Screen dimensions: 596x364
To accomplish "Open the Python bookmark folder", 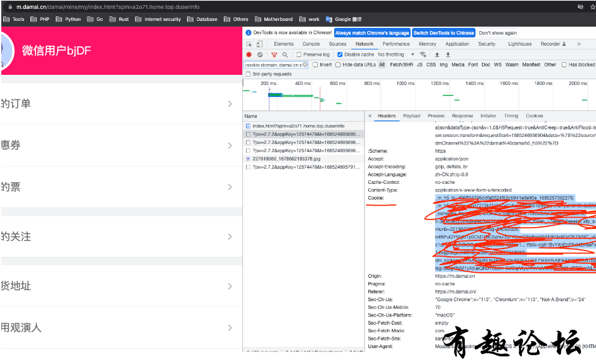I will click(68, 19).
